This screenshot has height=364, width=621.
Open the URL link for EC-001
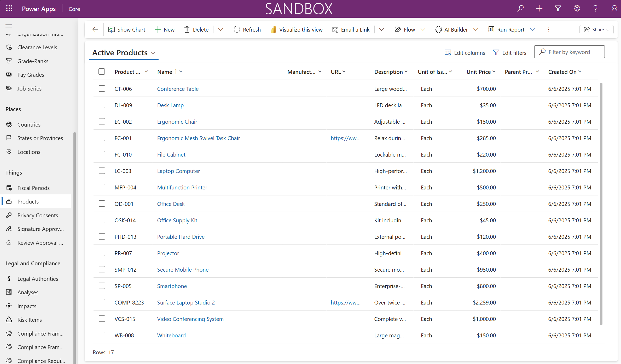click(345, 138)
